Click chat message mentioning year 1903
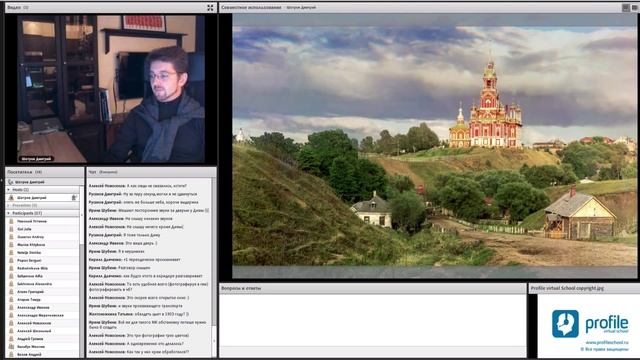This screenshot has width=640, height=360. [x=139, y=314]
